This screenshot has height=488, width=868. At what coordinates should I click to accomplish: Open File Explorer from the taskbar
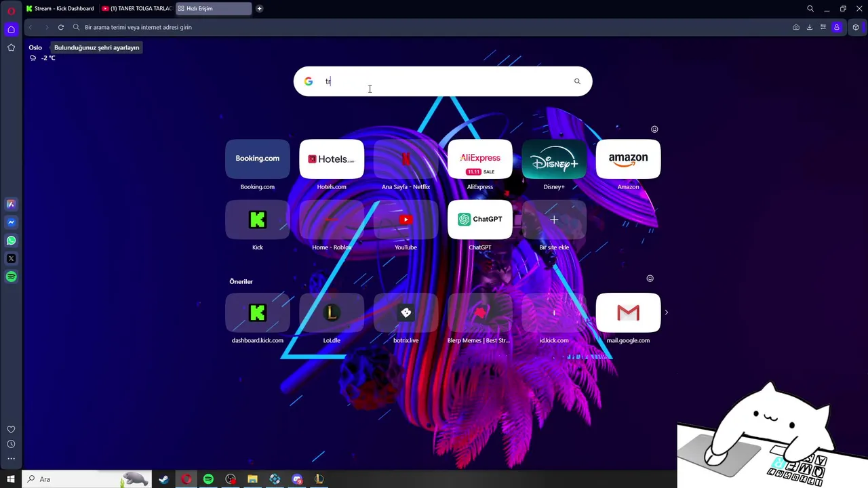click(252, 479)
